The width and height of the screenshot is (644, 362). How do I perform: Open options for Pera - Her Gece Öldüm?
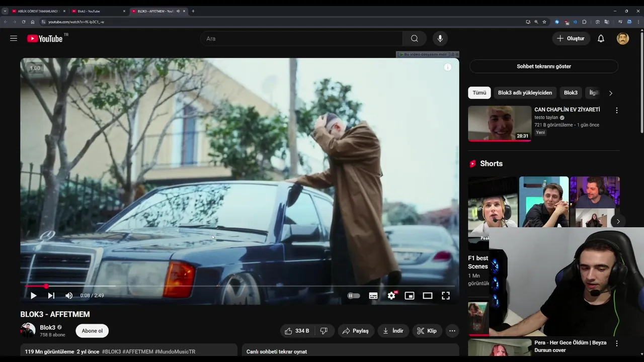coord(617,343)
